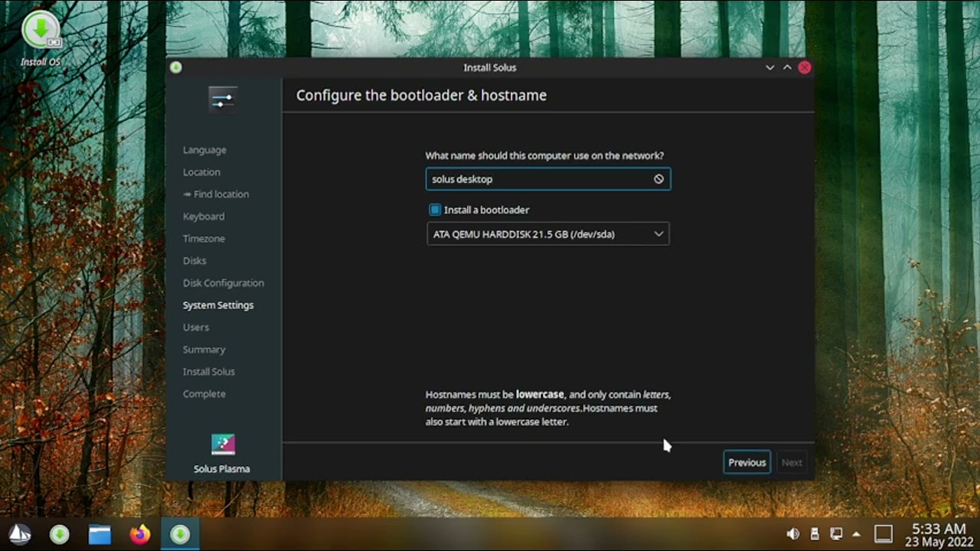This screenshot has height=551, width=980.
Task: Select Location in the sidebar
Action: [201, 172]
